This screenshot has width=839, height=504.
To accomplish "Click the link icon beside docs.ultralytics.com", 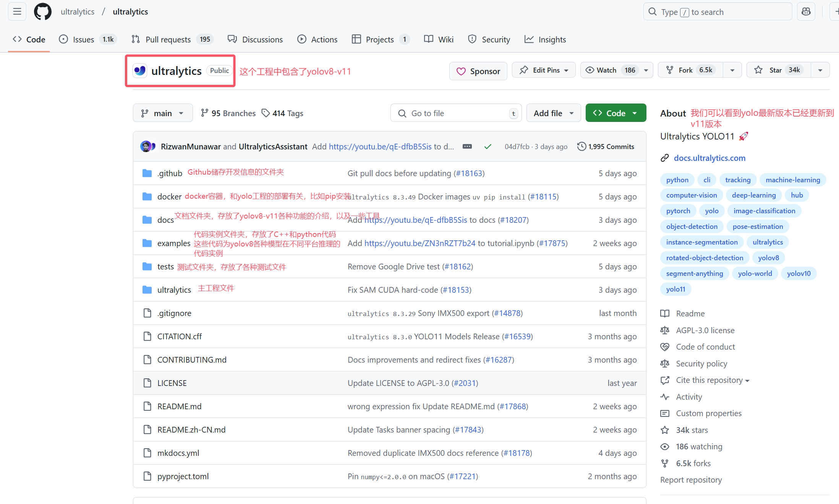I will tap(665, 158).
